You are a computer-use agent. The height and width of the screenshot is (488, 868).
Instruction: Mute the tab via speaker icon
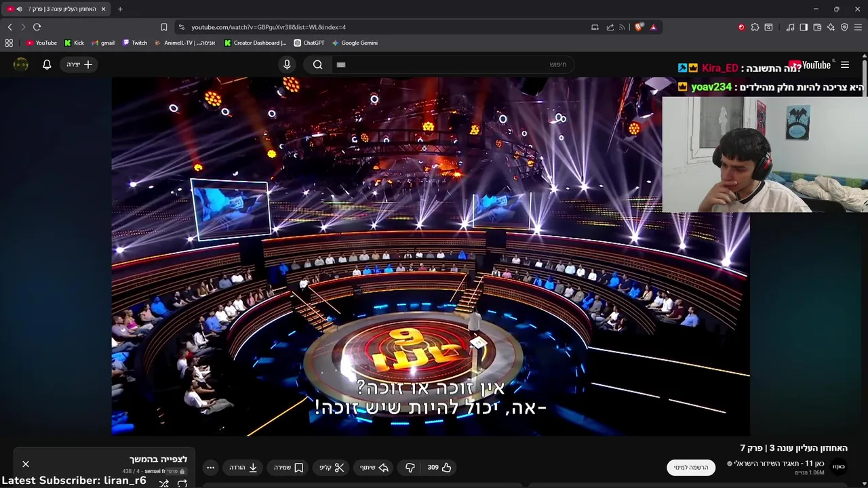[x=19, y=9]
